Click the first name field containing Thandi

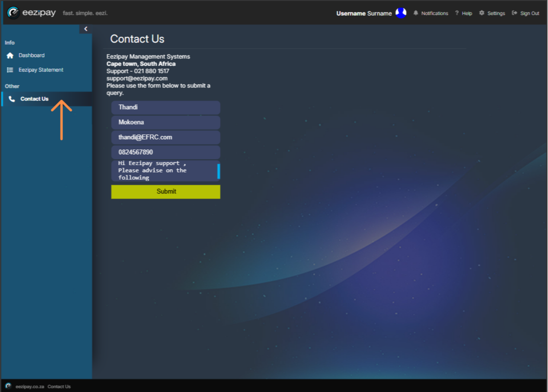pyautogui.click(x=166, y=107)
